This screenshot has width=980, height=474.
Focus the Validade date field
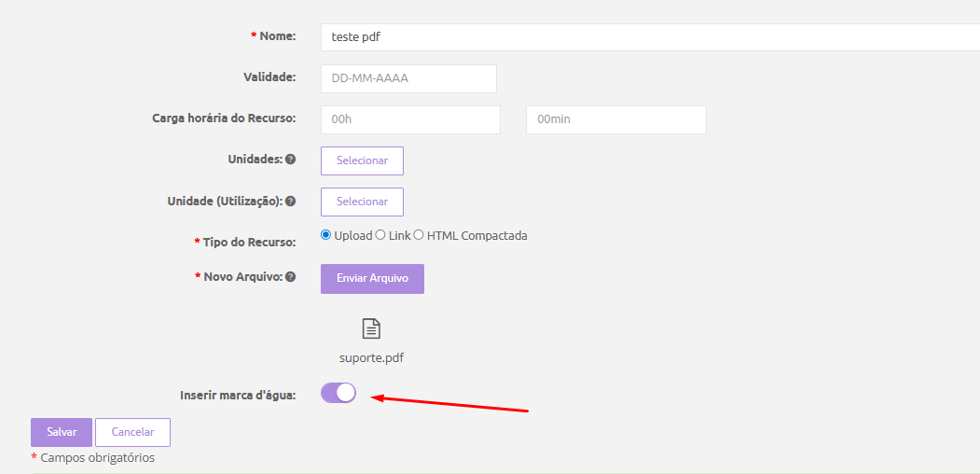(x=408, y=78)
